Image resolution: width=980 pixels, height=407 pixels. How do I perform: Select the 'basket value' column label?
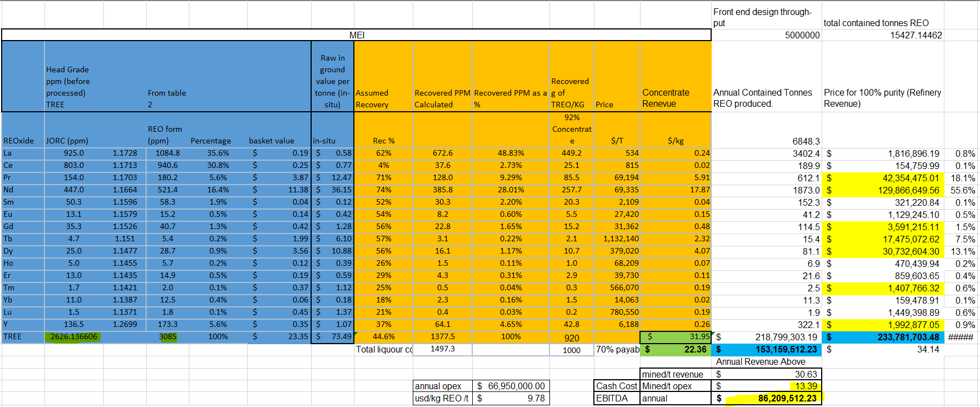point(272,141)
